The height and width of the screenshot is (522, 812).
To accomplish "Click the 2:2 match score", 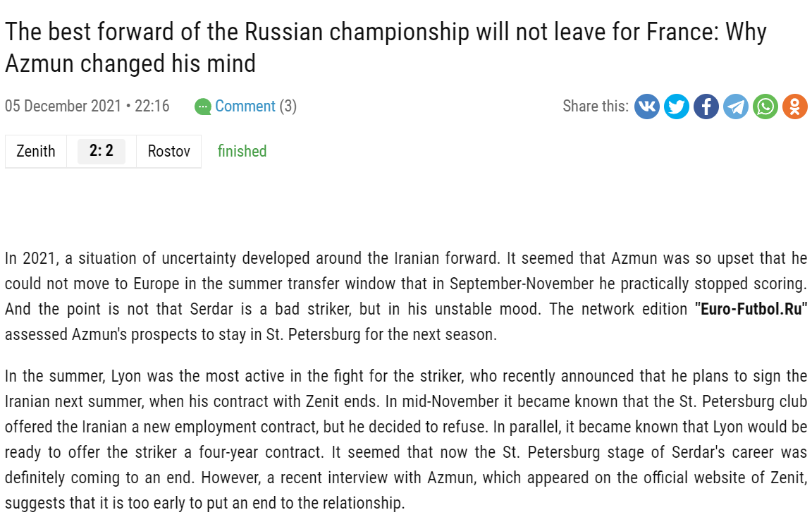I will [101, 152].
